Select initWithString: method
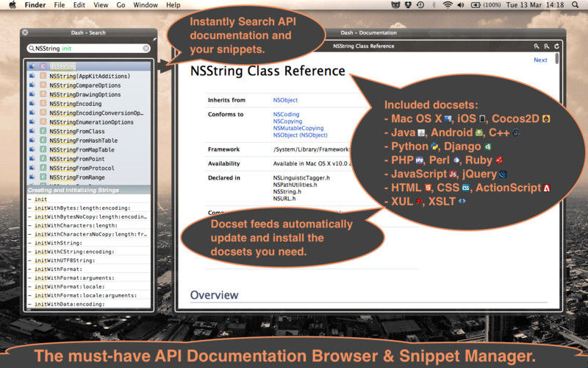This screenshot has height=368, width=588. (x=89, y=243)
